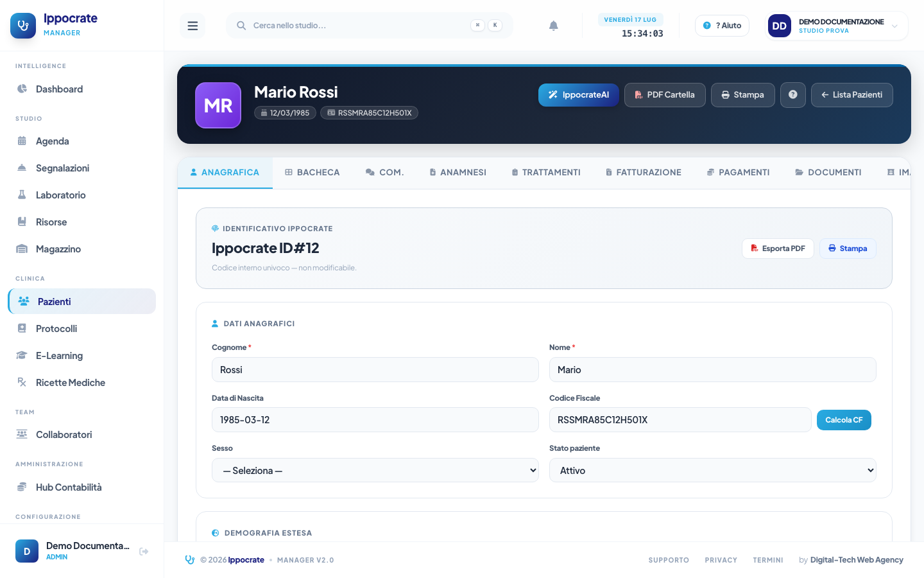Open Collaboratori under Team
This screenshot has height=578, width=924.
(x=82, y=435)
